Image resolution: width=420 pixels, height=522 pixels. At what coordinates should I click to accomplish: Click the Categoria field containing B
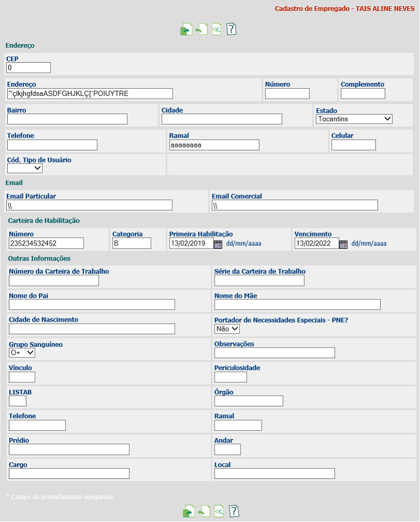(x=132, y=243)
